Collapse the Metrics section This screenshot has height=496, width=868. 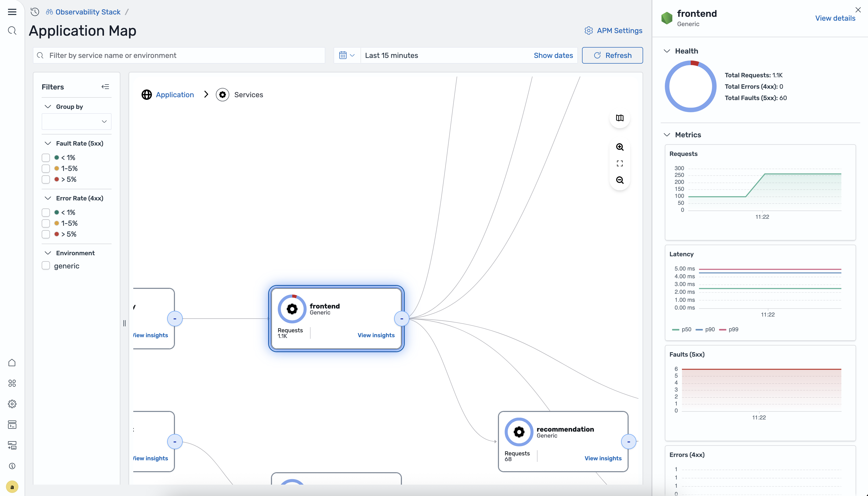667,134
